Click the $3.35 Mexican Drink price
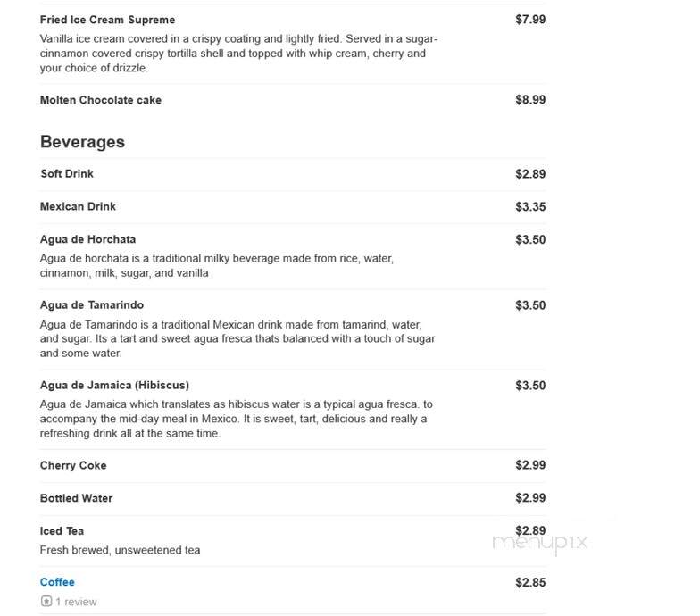Screen dimensions: 700x616 coord(530,207)
